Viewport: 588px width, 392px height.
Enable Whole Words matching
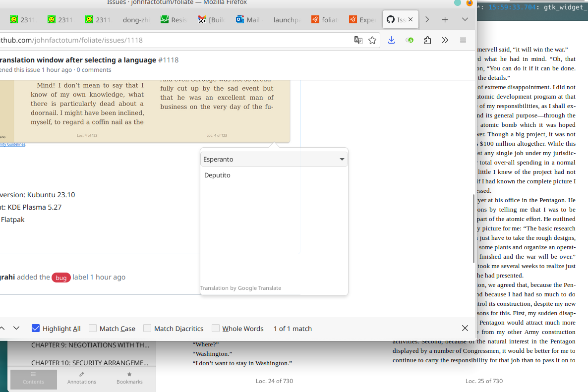click(x=216, y=328)
